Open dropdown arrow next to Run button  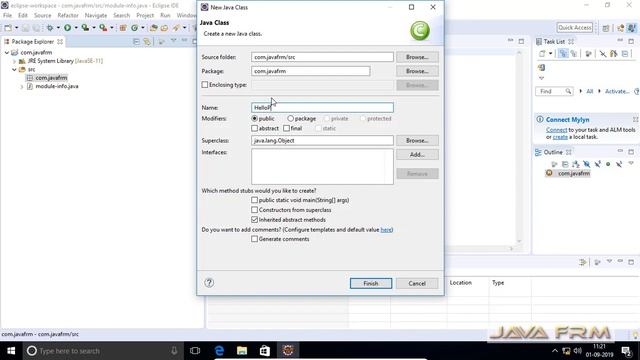[x=76, y=28]
